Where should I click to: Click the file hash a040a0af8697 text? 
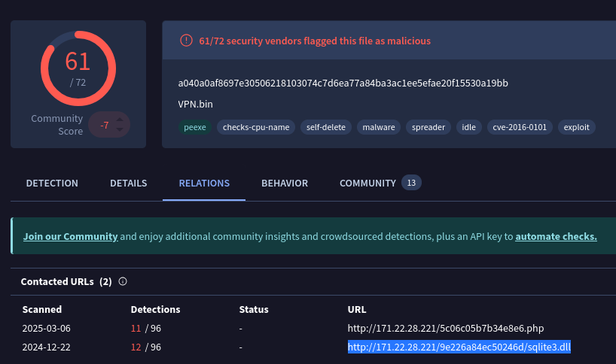tap(343, 83)
